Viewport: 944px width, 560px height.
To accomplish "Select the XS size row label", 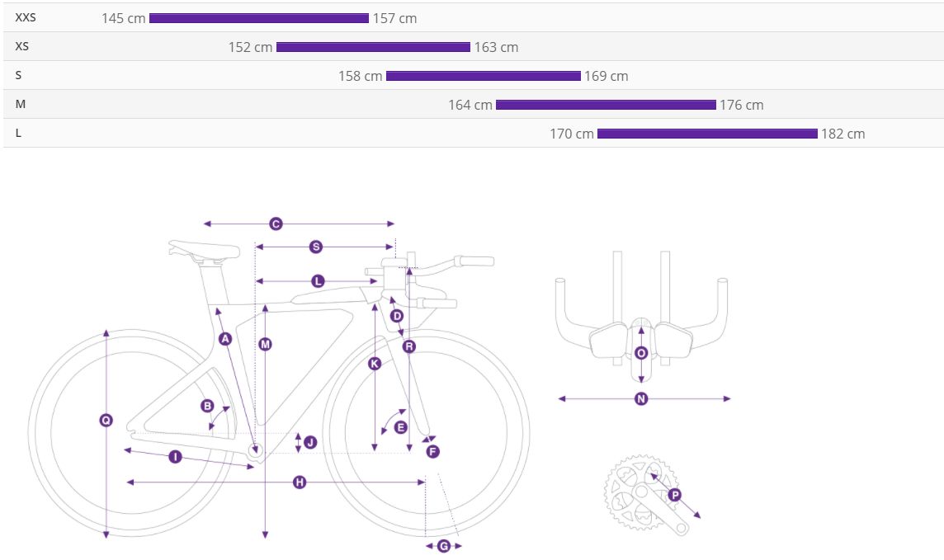I will pos(21,47).
